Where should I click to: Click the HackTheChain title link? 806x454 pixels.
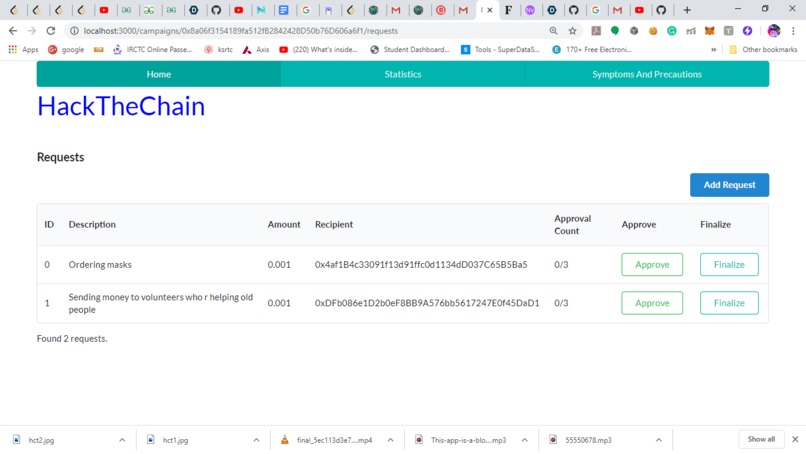pyautogui.click(x=121, y=106)
